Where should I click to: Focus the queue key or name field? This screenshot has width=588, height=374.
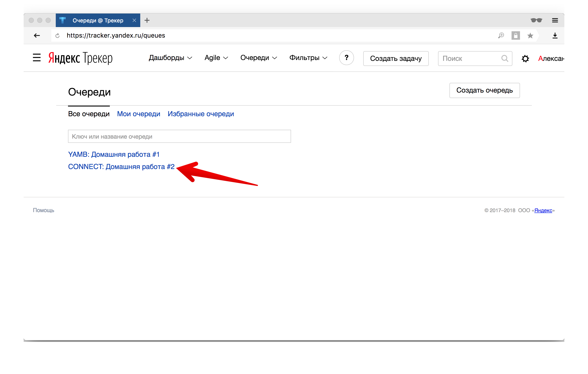179,136
